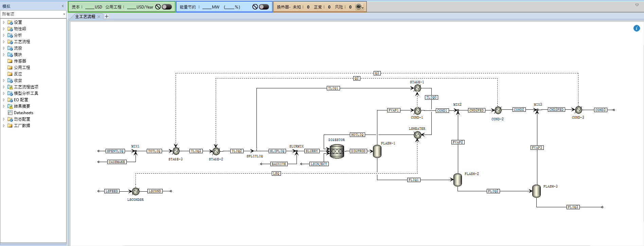Select the FVAP2 stream label
The height and width of the screenshot is (246, 644).
click(x=458, y=142)
